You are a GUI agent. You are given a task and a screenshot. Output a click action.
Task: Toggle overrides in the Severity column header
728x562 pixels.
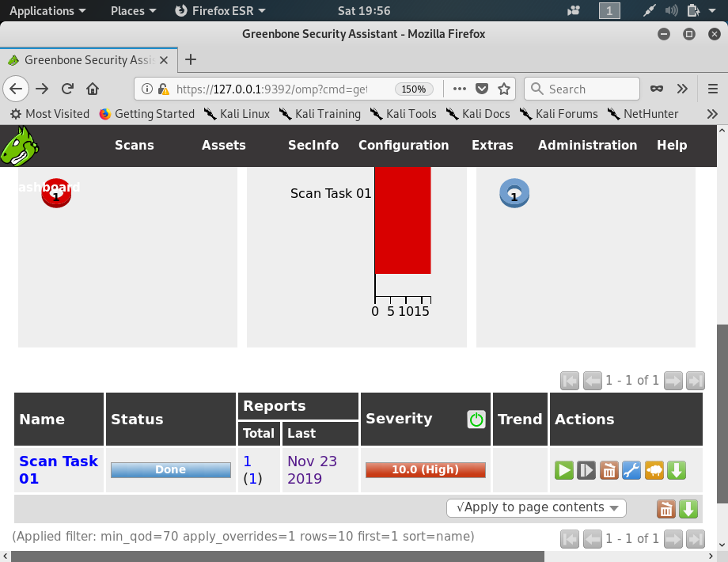[476, 420]
